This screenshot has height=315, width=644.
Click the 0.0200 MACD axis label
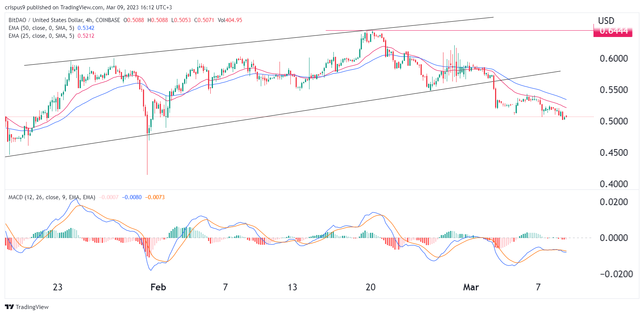[x=614, y=202]
